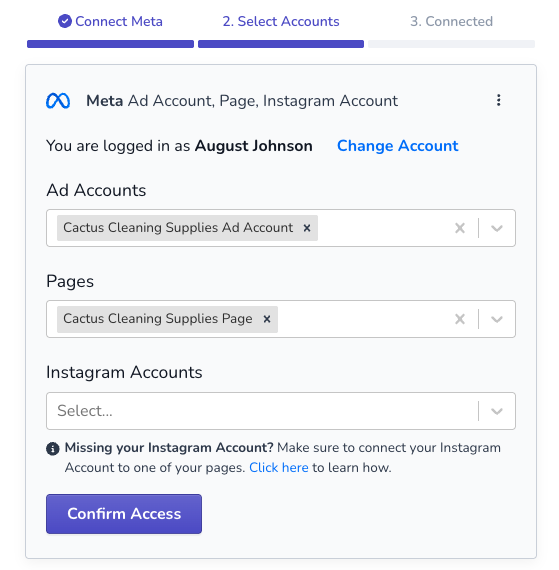The height and width of the screenshot is (570, 559).
Task: Open the Instagram Accounts dropdown chevron
Action: point(496,411)
